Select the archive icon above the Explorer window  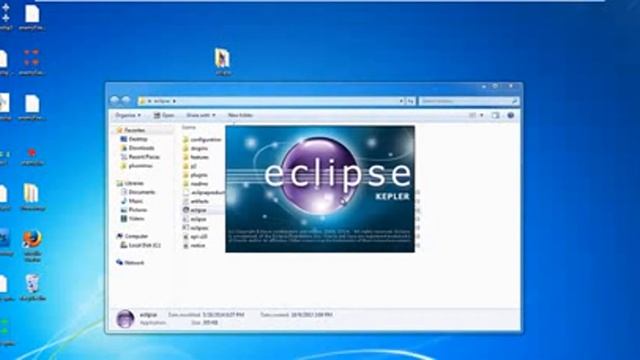tap(223, 62)
